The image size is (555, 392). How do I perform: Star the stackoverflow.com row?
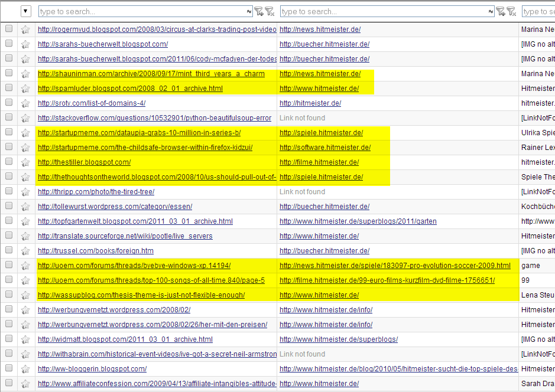[x=25, y=118]
